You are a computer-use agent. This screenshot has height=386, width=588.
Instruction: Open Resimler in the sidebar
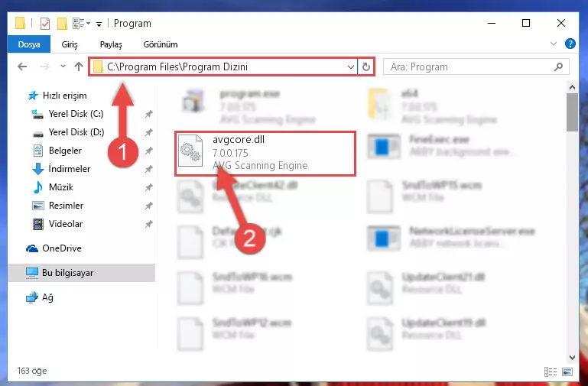pos(58,206)
